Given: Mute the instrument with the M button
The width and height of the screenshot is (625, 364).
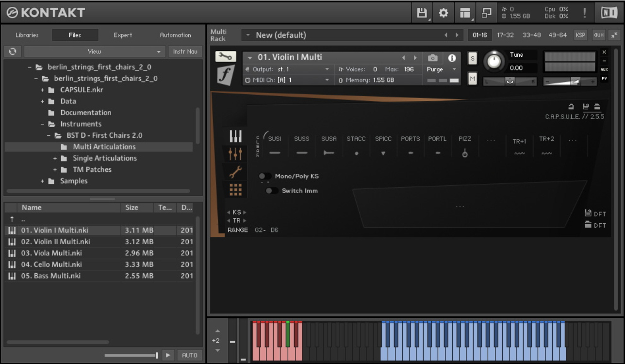Looking at the screenshot, I should (x=473, y=78).
